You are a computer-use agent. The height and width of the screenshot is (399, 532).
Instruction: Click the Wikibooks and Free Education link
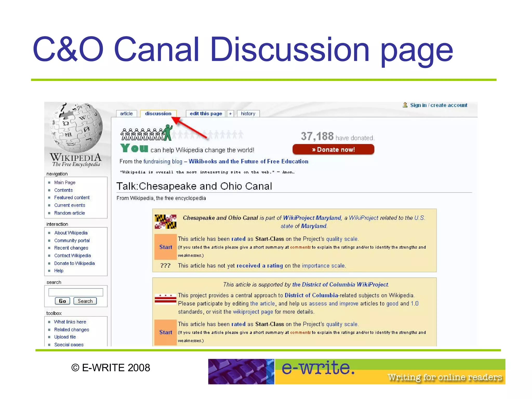248,161
